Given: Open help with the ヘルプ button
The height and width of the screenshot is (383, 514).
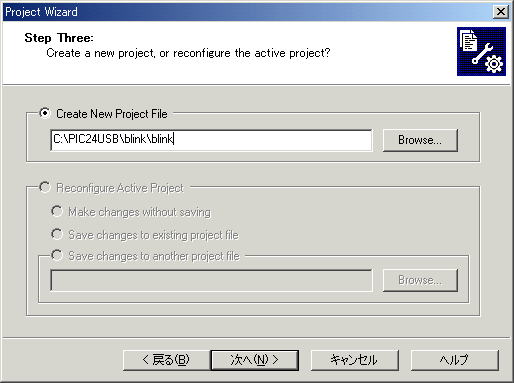Looking at the screenshot, I should (455, 360).
